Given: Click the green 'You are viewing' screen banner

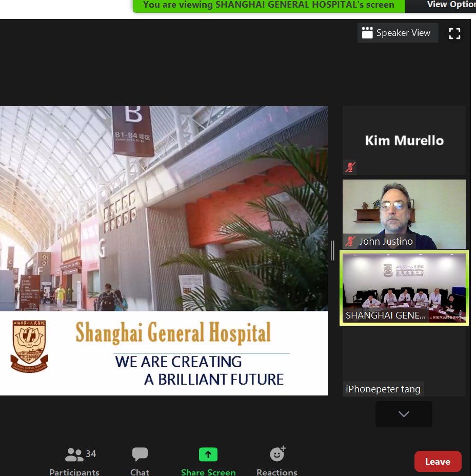Looking at the screenshot, I should coord(269,5).
